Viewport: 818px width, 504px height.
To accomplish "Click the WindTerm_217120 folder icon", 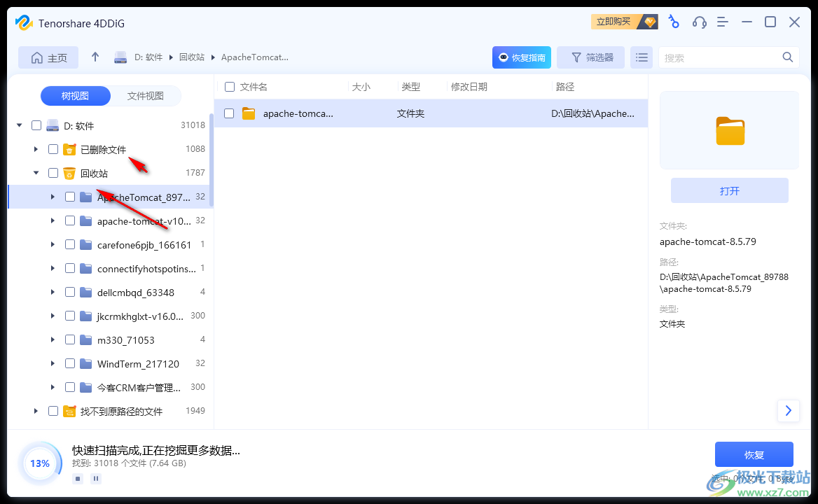I will (x=86, y=364).
